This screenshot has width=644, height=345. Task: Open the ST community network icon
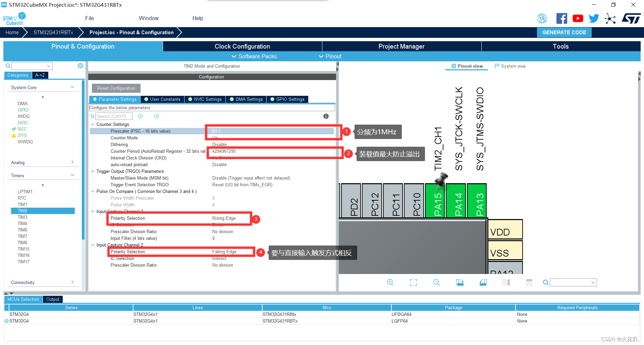[x=610, y=18]
